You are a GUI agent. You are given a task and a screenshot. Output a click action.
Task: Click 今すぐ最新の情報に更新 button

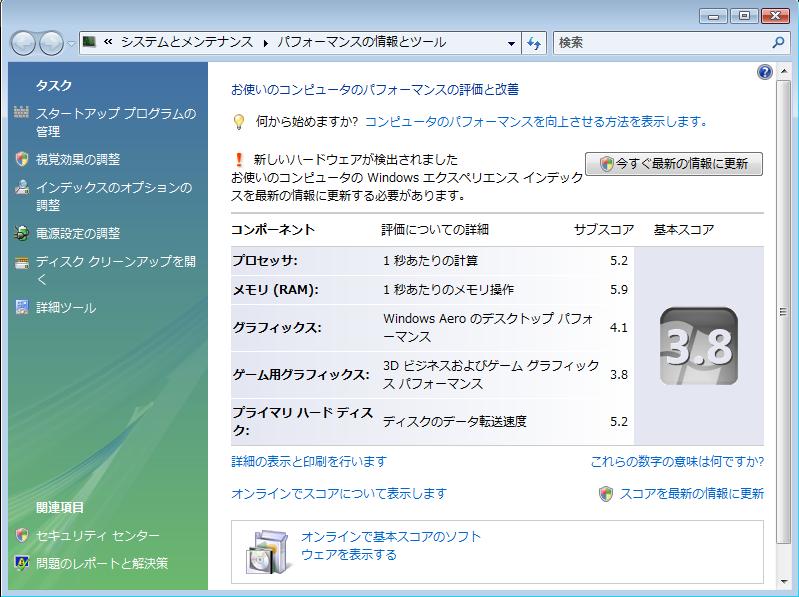coord(674,164)
